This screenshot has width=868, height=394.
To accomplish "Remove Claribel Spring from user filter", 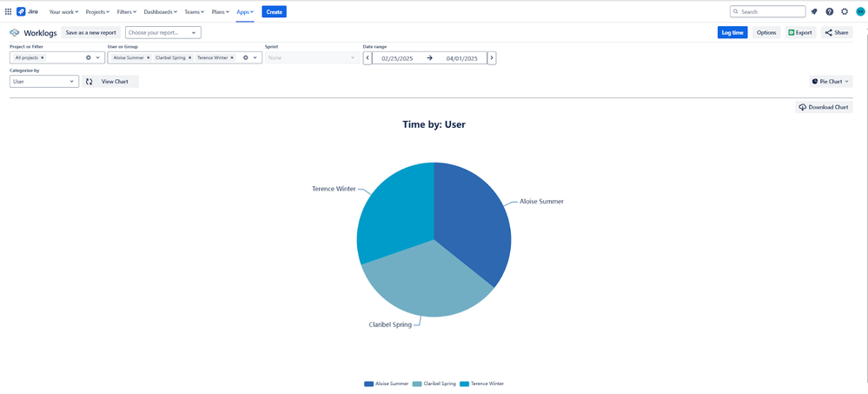I will 190,57.
